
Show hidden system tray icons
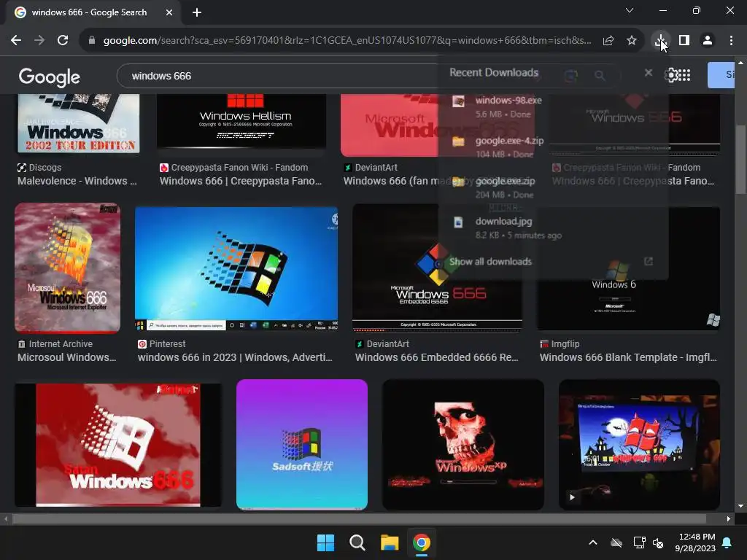tap(593, 542)
